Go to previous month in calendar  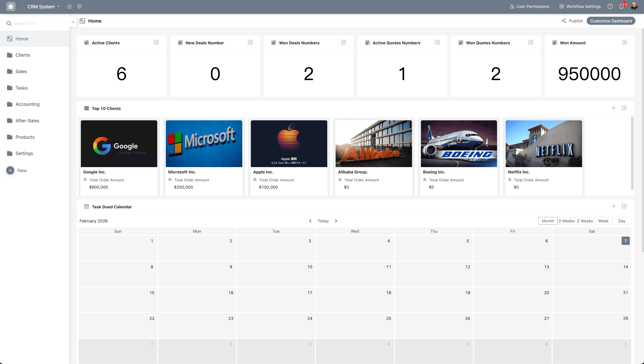click(x=310, y=221)
